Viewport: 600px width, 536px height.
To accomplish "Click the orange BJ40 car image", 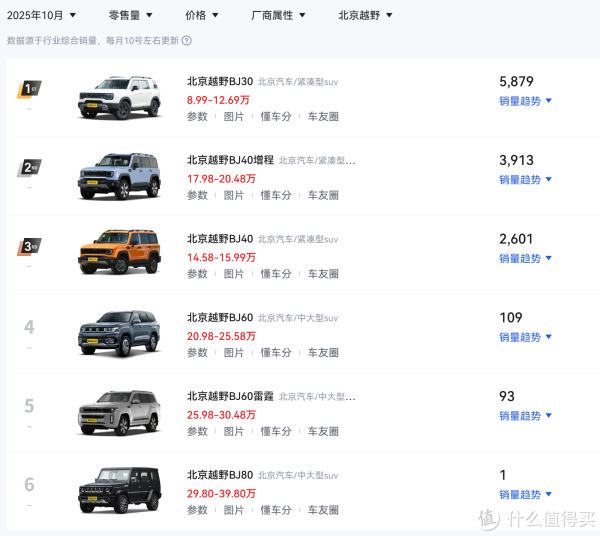I will pos(119,253).
